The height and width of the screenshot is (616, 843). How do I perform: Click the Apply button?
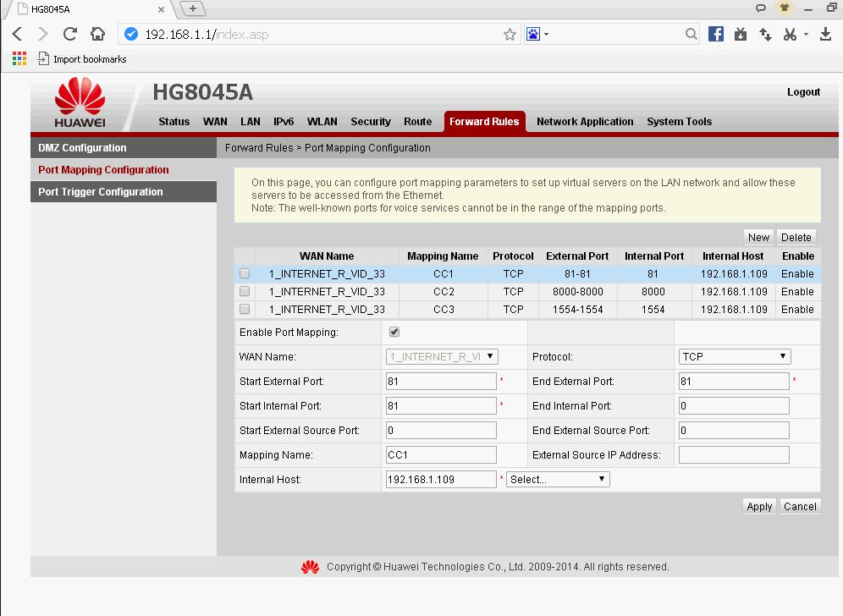click(x=759, y=506)
